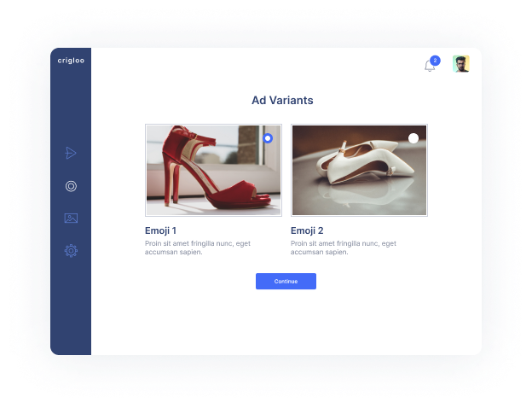
Task: Select the target circle sidebar icon
Action: [71, 186]
